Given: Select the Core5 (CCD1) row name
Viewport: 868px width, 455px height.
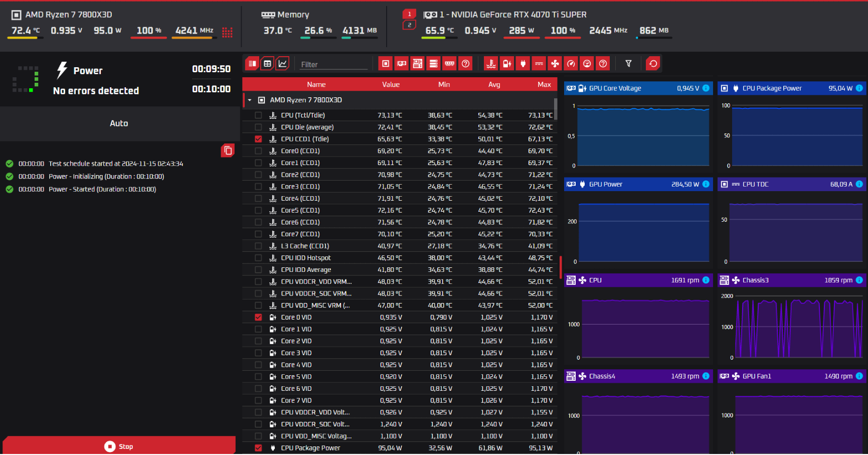Looking at the screenshot, I should (x=300, y=210).
